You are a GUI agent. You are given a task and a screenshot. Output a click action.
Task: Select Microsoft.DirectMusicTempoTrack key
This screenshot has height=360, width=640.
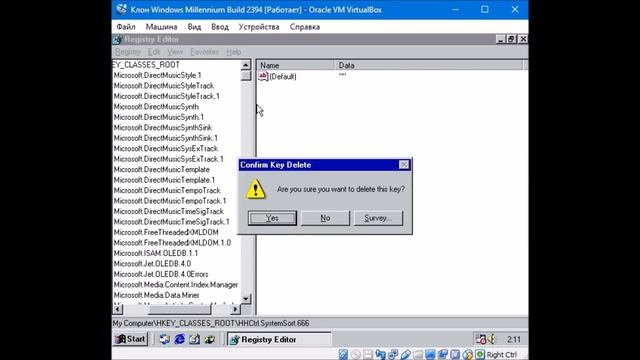tap(167, 191)
